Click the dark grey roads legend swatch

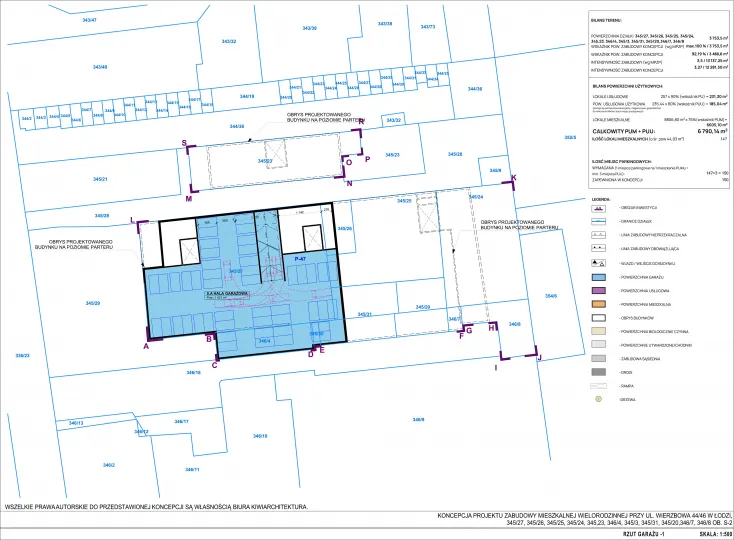click(600, 371)
